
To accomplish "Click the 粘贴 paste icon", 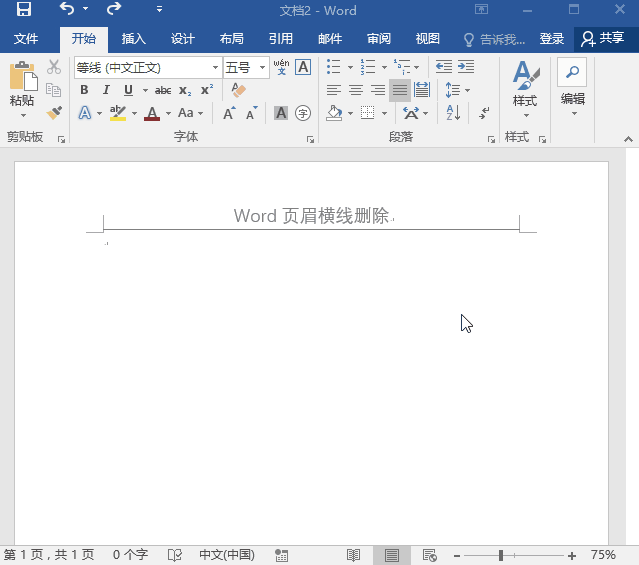I will pyautogui.click(x=23, y=76).
